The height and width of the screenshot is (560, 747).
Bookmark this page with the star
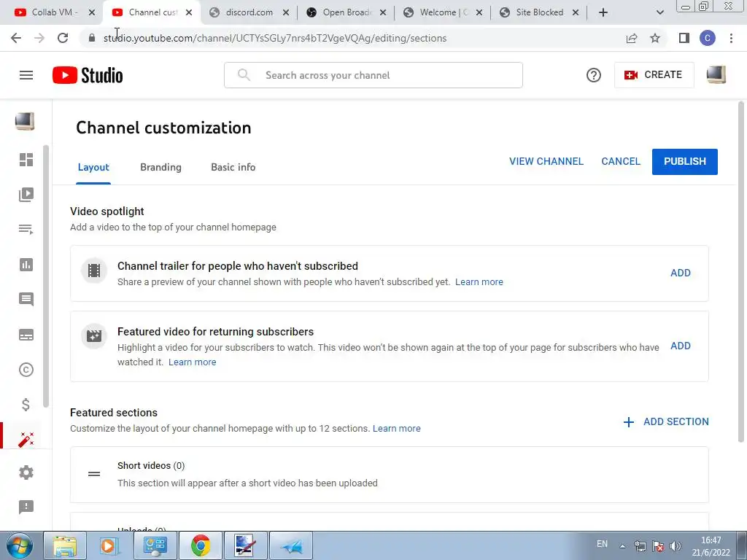655,38
